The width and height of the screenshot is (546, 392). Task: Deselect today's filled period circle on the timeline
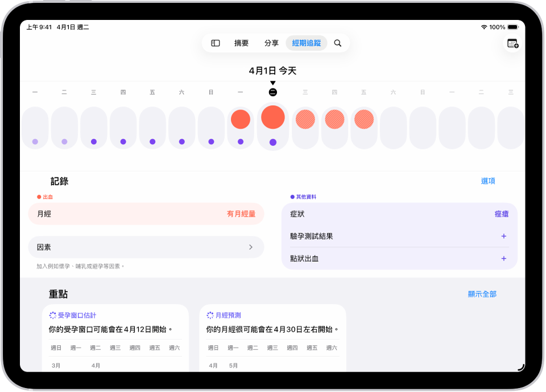[272, 117]
